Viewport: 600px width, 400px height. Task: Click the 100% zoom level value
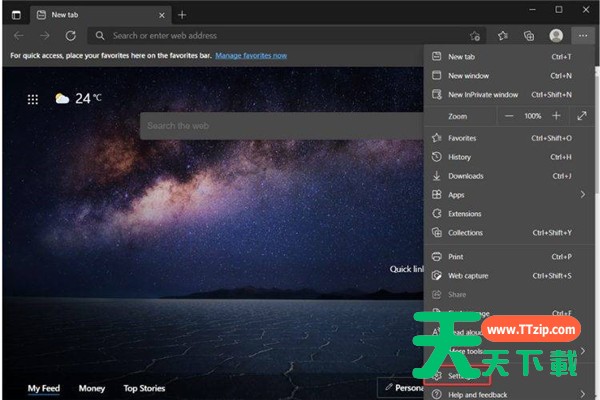tap(533, 116)
